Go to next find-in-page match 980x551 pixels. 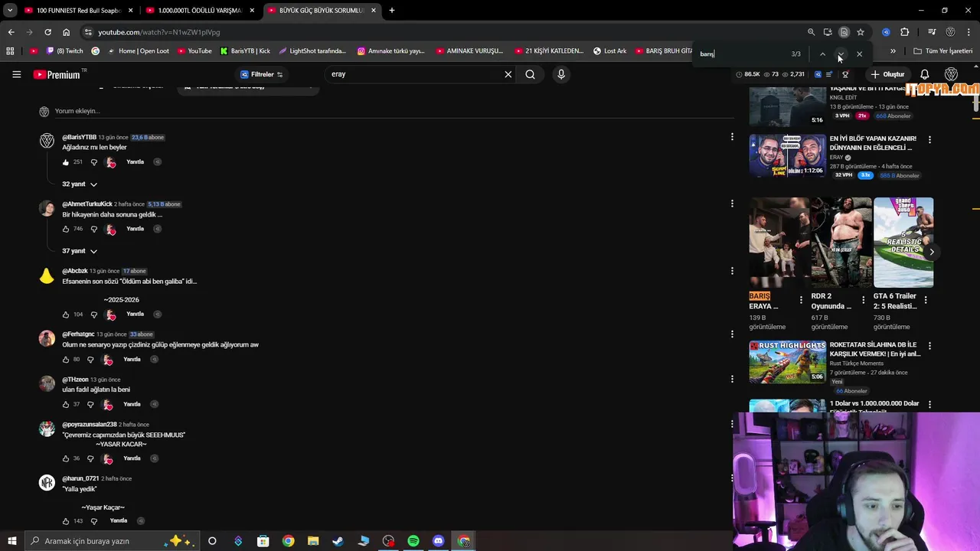[841, 54]
